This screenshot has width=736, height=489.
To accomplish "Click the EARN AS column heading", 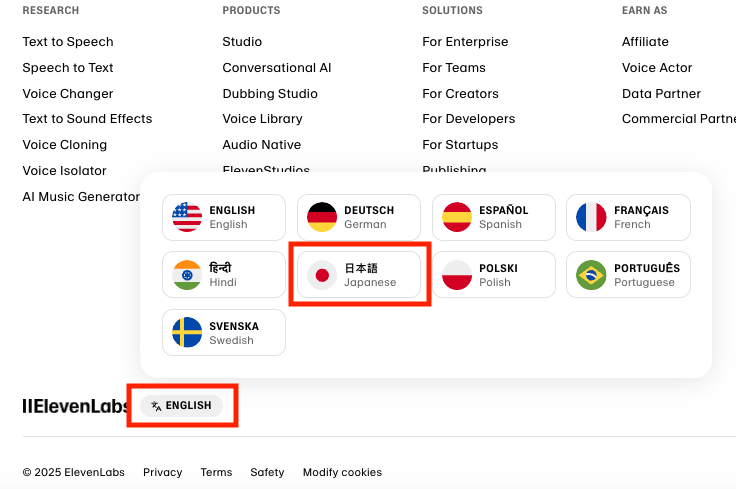I will [644, 10].
